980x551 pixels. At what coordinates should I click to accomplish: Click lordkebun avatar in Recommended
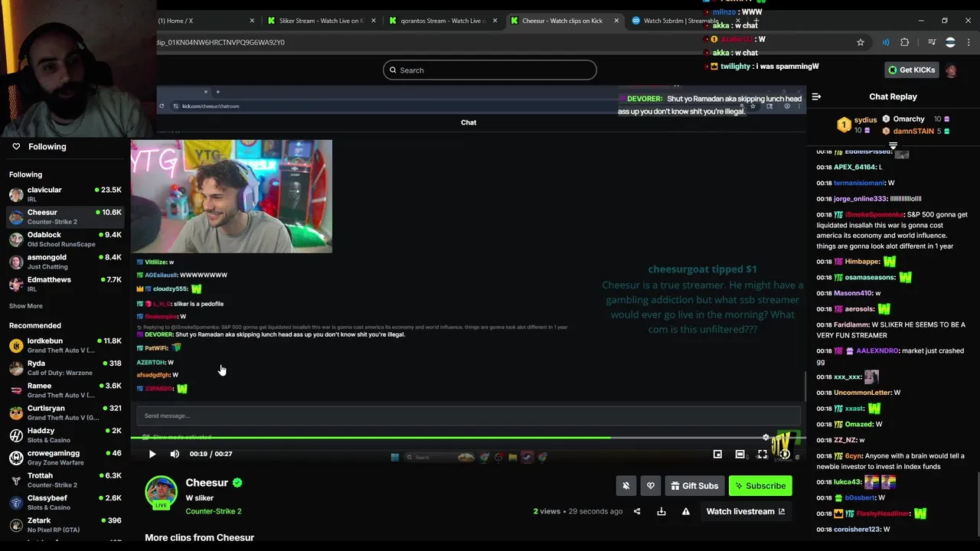coord(16,345)
